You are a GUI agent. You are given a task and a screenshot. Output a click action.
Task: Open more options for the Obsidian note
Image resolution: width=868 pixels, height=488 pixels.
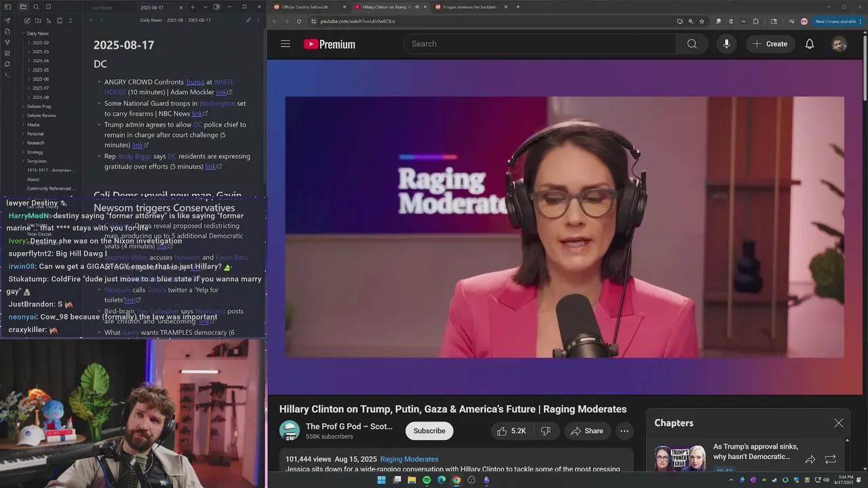point(258,20)
